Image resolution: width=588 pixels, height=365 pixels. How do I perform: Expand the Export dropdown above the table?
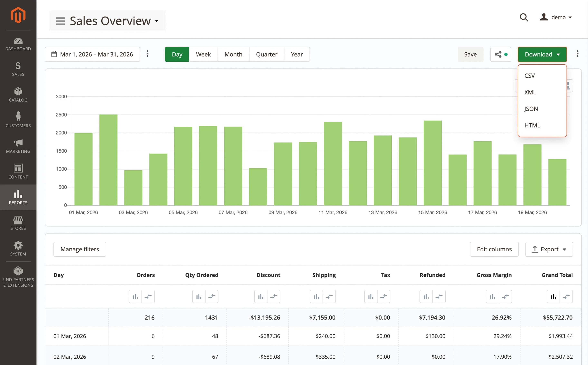point(549,249)
